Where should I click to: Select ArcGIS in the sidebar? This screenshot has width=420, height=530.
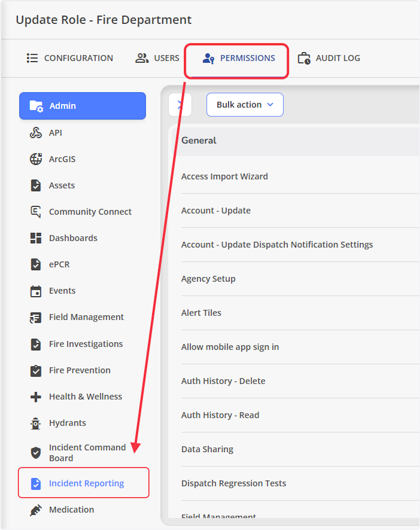pyautogui.click(x=83, y=159)
